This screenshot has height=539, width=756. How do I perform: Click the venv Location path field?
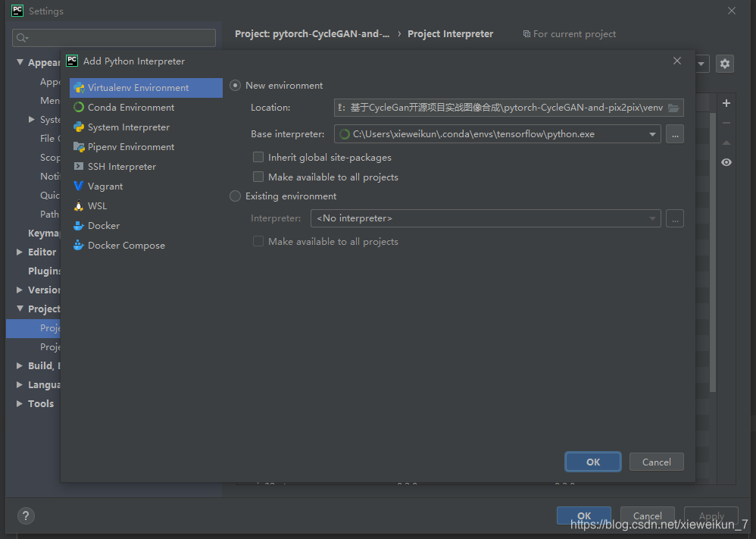point(508,108)
